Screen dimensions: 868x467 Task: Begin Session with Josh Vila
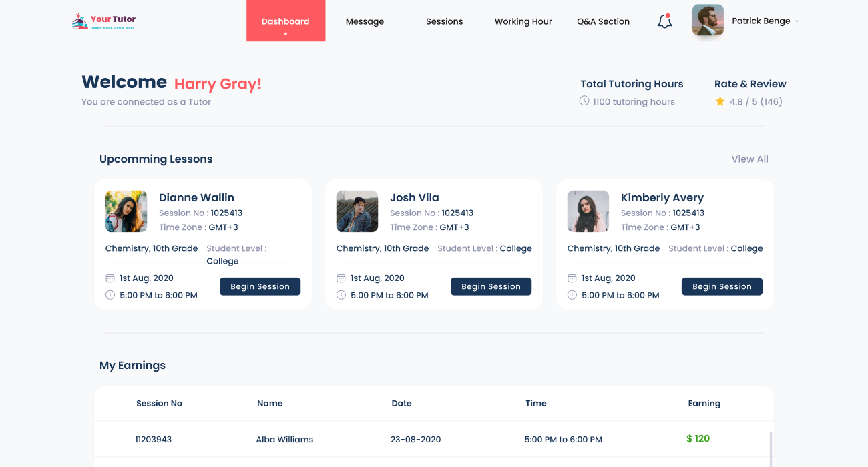[x=491, y=286]
